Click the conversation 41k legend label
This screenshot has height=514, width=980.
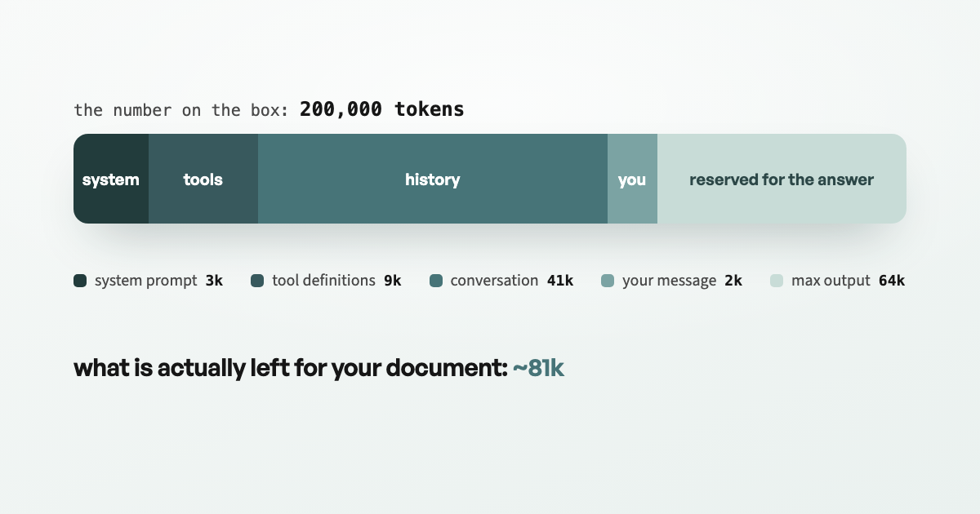512,281
